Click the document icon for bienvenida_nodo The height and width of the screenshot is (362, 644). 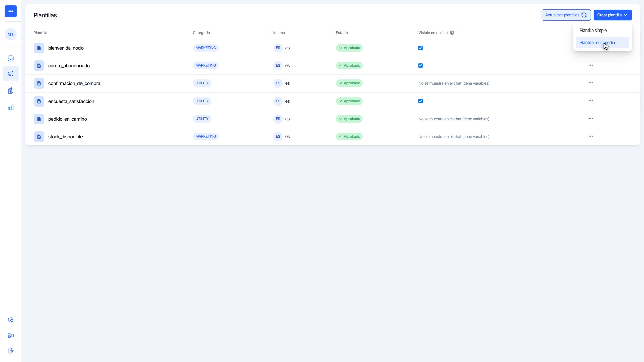click(x=39, y=48)
